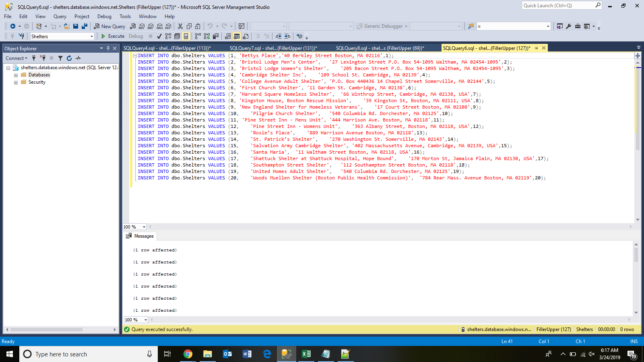Click the XMLA query icon
Image resolution: width=644 pixels, height=362 pixels.
point(159,26)
